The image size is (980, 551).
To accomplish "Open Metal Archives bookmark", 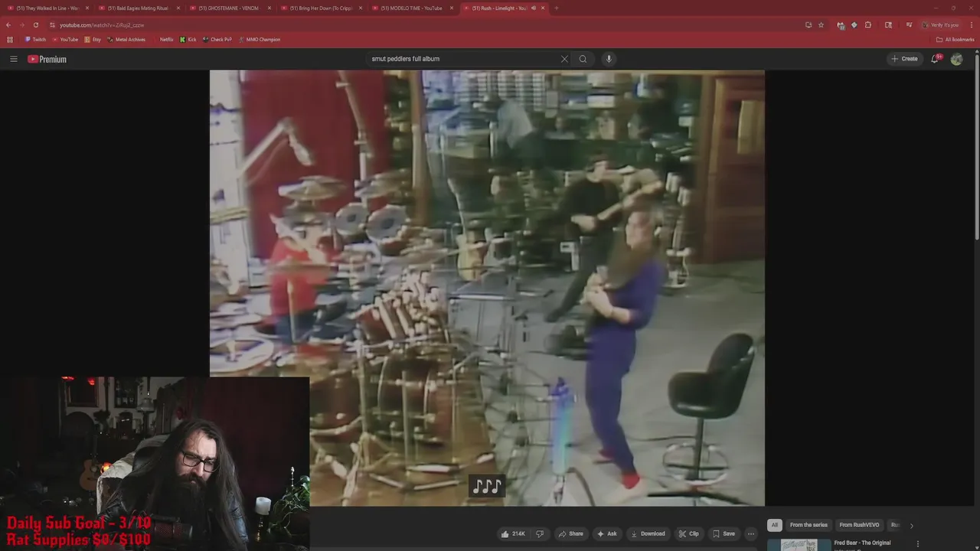I will tap(126, 39).
